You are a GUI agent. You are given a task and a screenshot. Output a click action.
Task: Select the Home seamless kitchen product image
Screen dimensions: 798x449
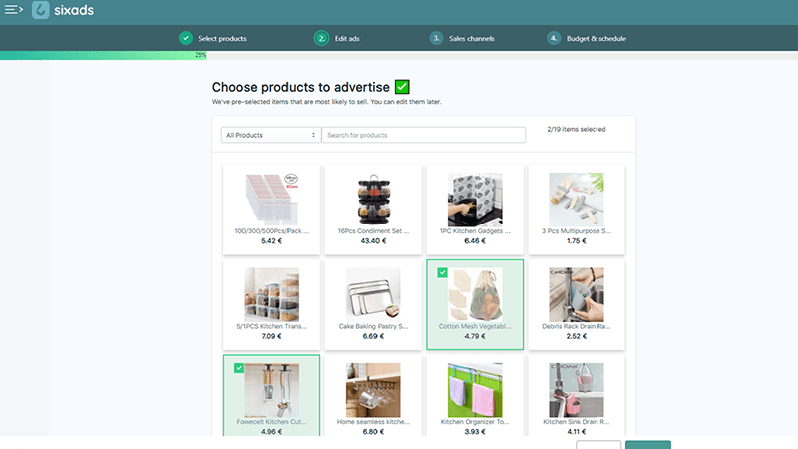373,390
